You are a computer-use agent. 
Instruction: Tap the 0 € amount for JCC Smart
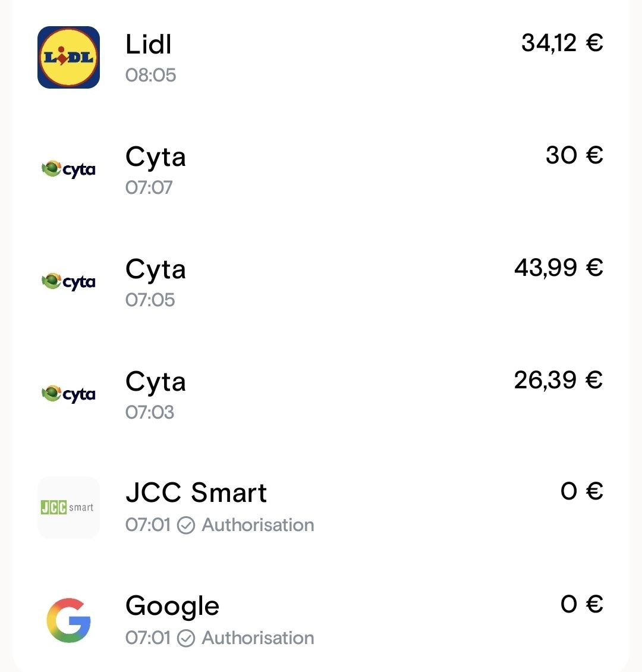point(581,491)
